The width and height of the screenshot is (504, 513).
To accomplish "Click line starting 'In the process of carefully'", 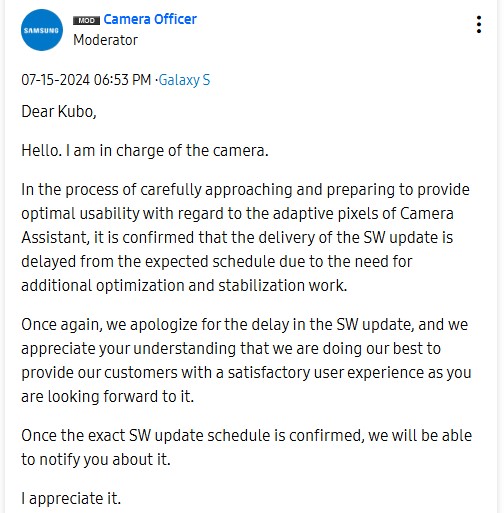I will coord(245,190).
